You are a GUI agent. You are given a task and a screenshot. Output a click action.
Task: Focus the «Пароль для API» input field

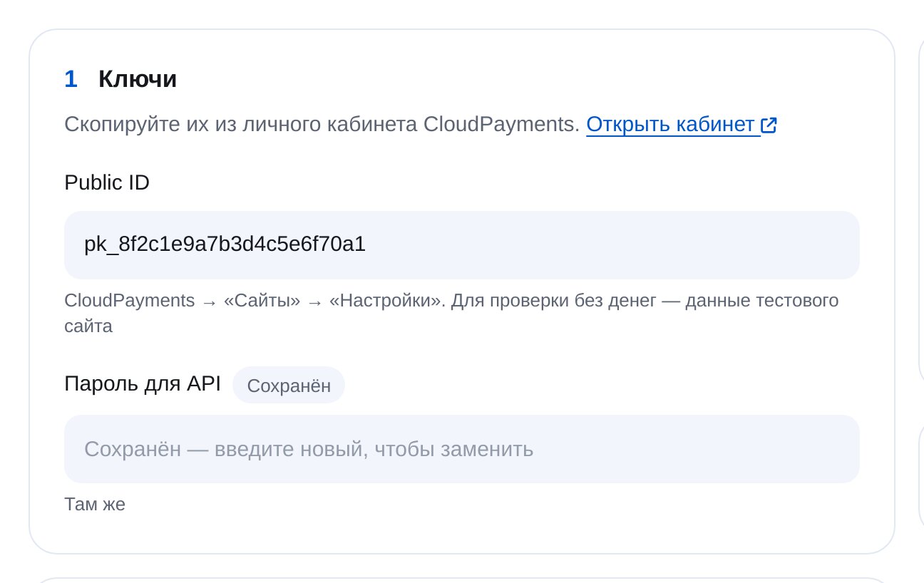coord(462,449)
